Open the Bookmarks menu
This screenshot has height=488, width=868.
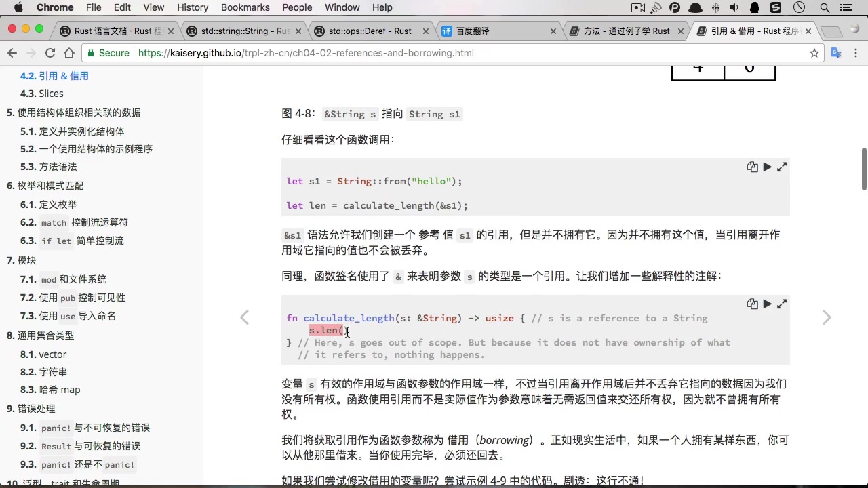click(245, 7)
